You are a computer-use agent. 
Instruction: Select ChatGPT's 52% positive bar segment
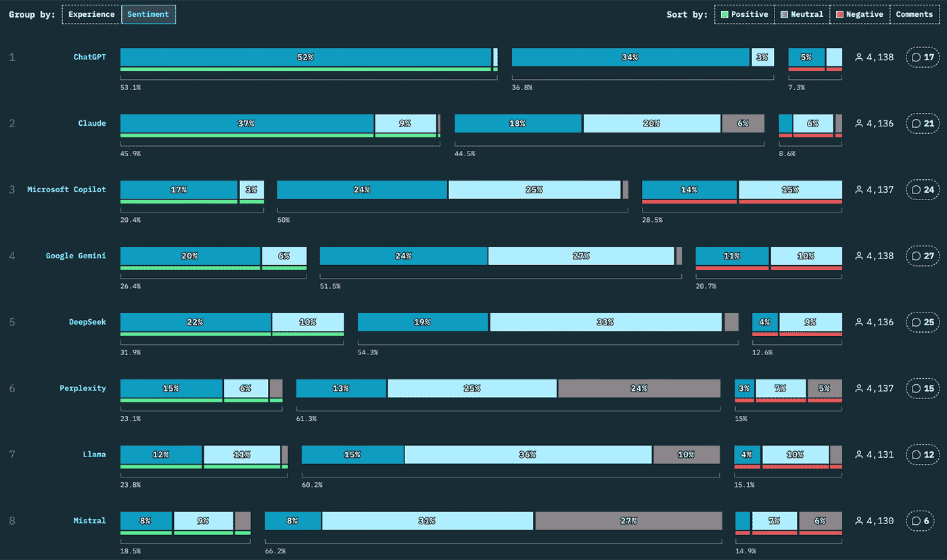point(306,57)
